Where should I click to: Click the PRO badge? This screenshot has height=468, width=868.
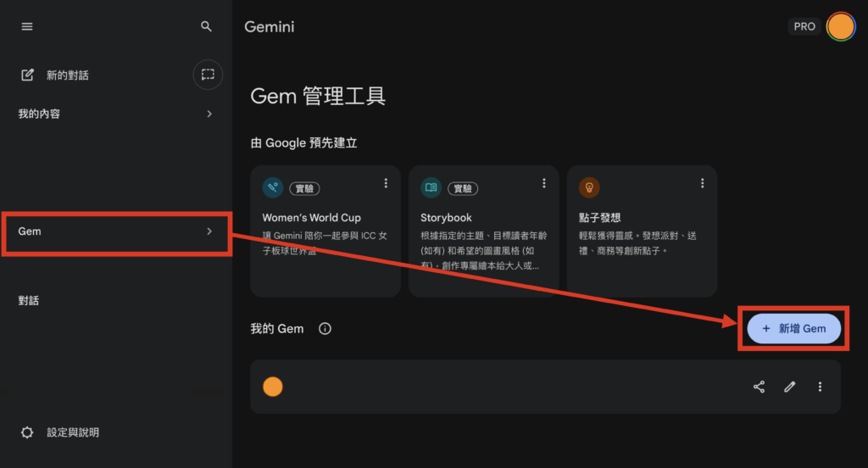(804, 26)
